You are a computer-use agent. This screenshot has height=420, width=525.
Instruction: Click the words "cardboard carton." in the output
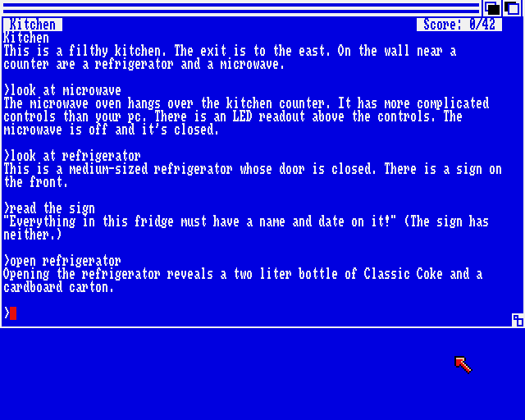click(59, 287)
